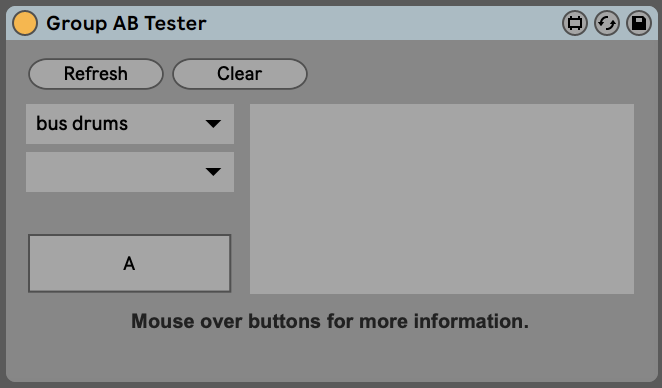Viewport: 662px width, 388px height.
Task: Click empty gap between blank dropdown and A
Action: point(130,213)
